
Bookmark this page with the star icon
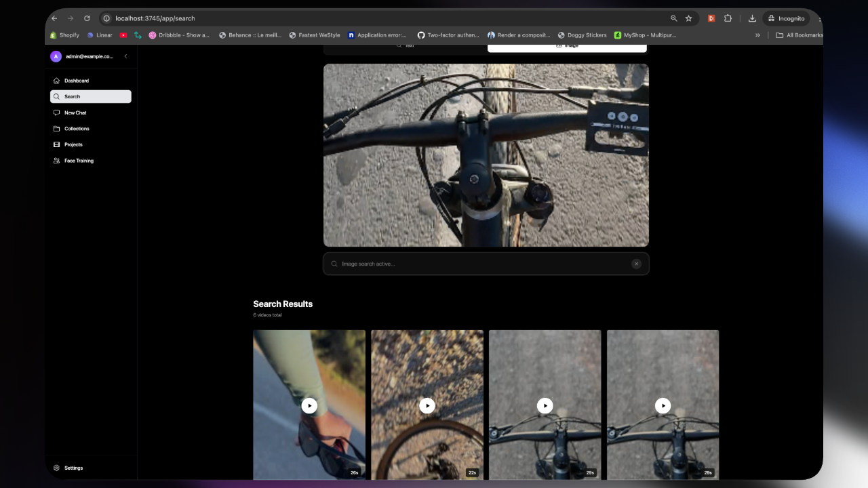[688, 18]
